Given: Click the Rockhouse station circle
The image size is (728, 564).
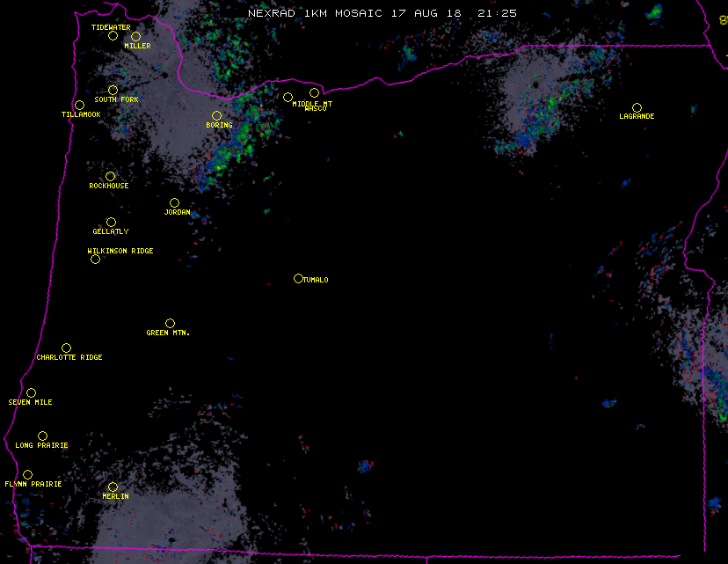Looking at the screenshot, I should 110,177.
